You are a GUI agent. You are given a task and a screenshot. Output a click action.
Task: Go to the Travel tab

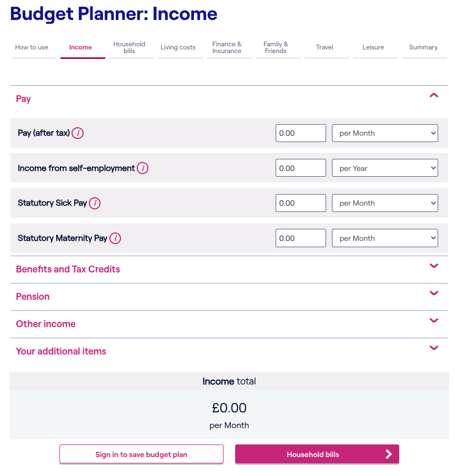(x=326, y=47)
